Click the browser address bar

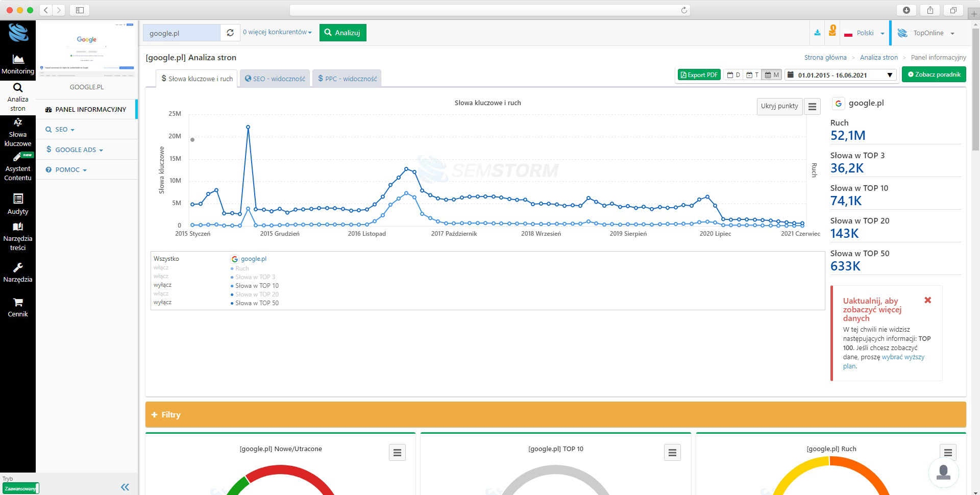(x=490, y=10)
